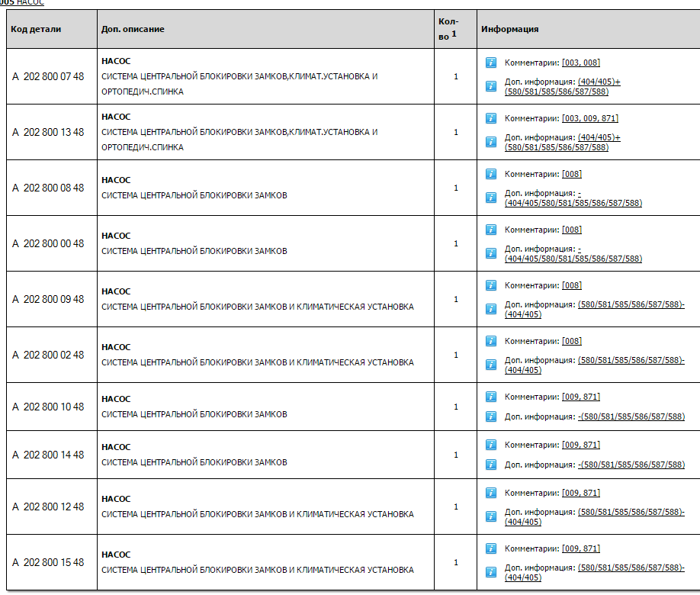Click additional info icon for A 202 800 08 48
700x595 pixels.
point(490,198)
